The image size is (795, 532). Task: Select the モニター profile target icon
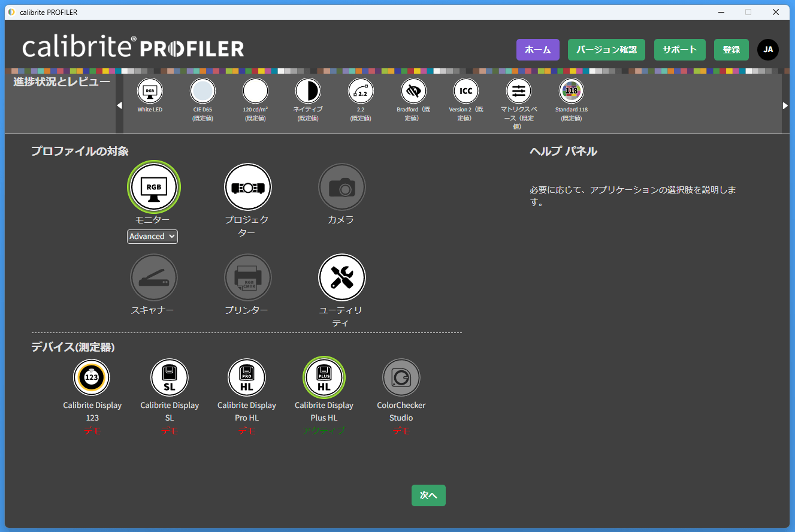click(x=154, y=188)
